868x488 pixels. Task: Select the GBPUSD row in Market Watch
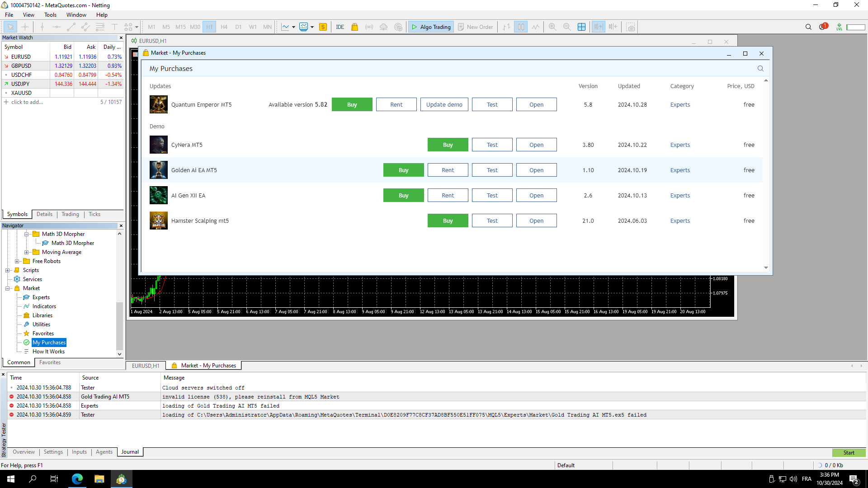(x=63, y=66)
